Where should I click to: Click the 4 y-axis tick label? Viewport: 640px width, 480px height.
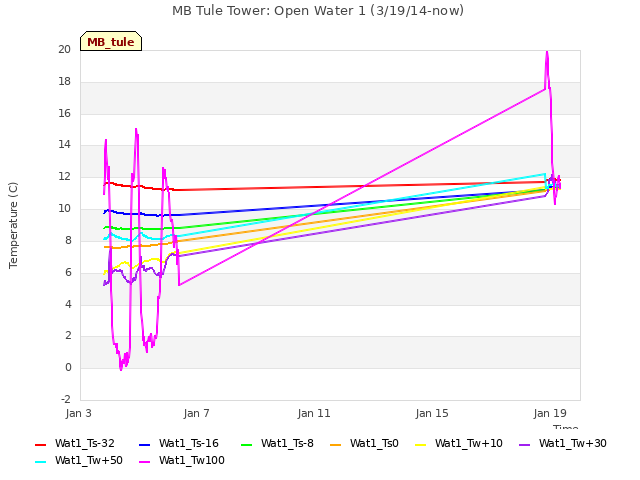68,304
